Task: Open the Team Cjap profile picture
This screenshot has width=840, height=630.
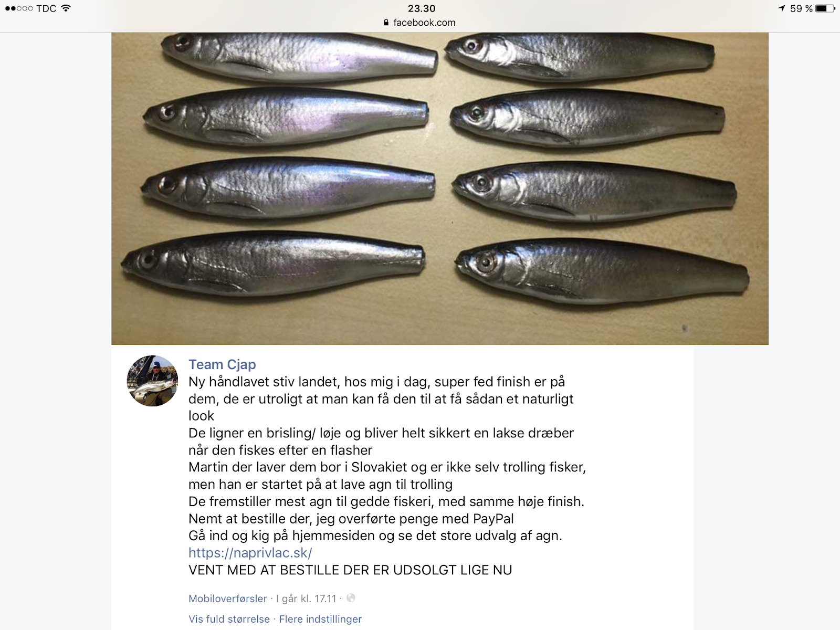Action: [152, 381]
